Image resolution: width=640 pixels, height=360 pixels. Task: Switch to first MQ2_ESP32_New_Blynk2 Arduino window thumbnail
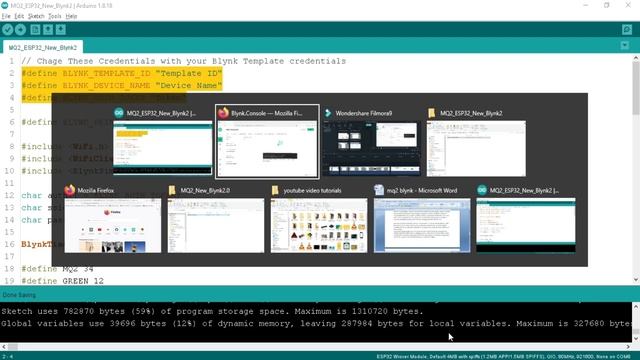point(162,148)
